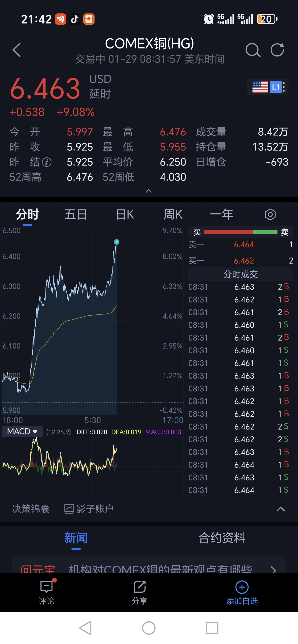Tap 52周低 4.030 value
This screenshot has width=298, height=644.
[173, 177]
